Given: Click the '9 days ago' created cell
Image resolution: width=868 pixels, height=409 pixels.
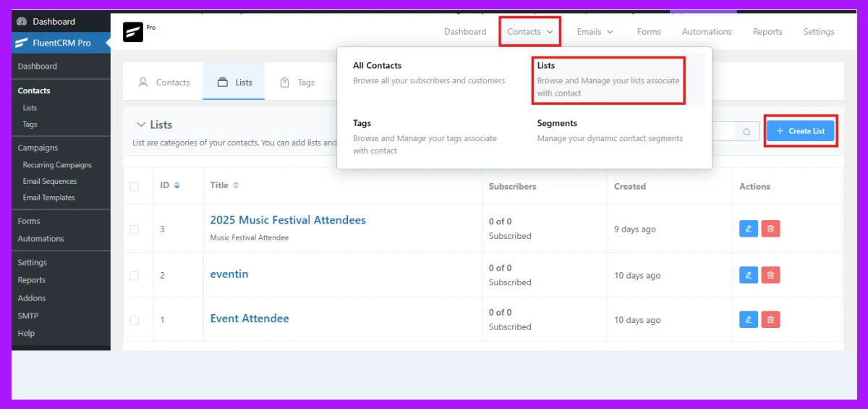Looking at the screenshot, I should coord(635,229).
